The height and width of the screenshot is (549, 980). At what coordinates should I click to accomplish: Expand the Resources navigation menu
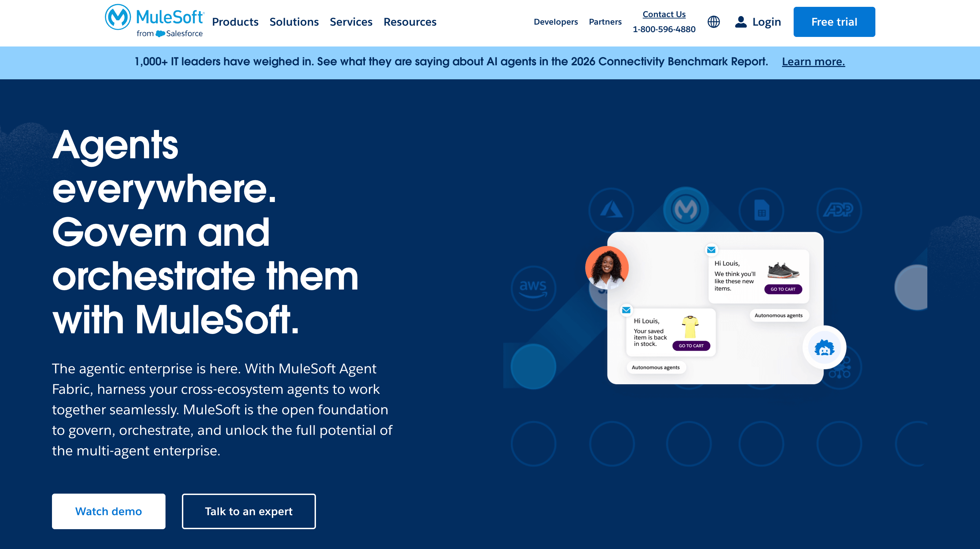[x=410, y=22]
